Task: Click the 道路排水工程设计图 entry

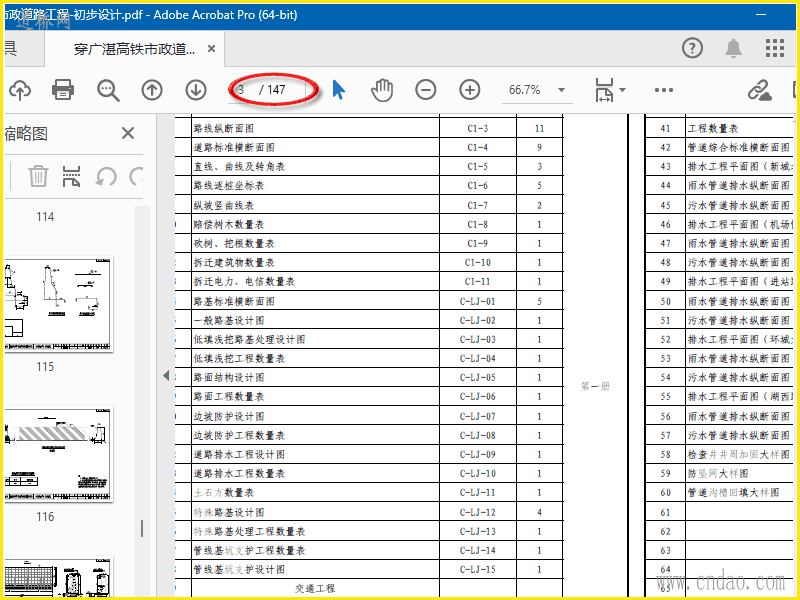Action: tap(239, 454)
